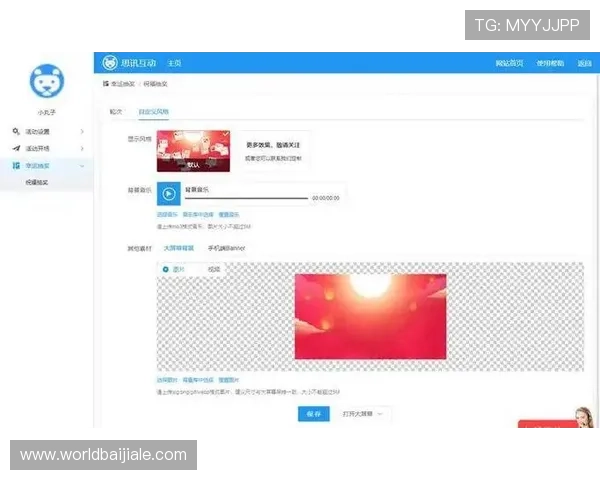Expand the 活动设置 sidebar section
Viewport: 600px width, 480px height.
(x=82, y=132)
